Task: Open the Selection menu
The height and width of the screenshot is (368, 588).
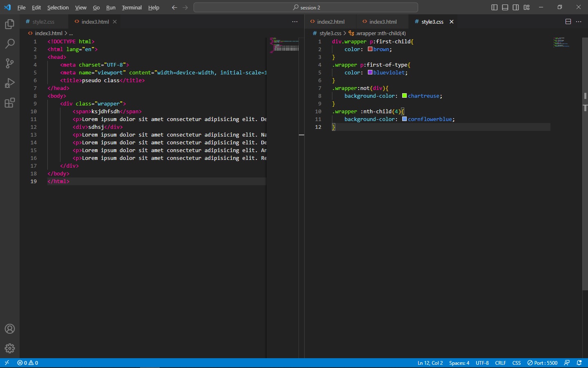Action: pyautogui.click(x=58, y=7)
